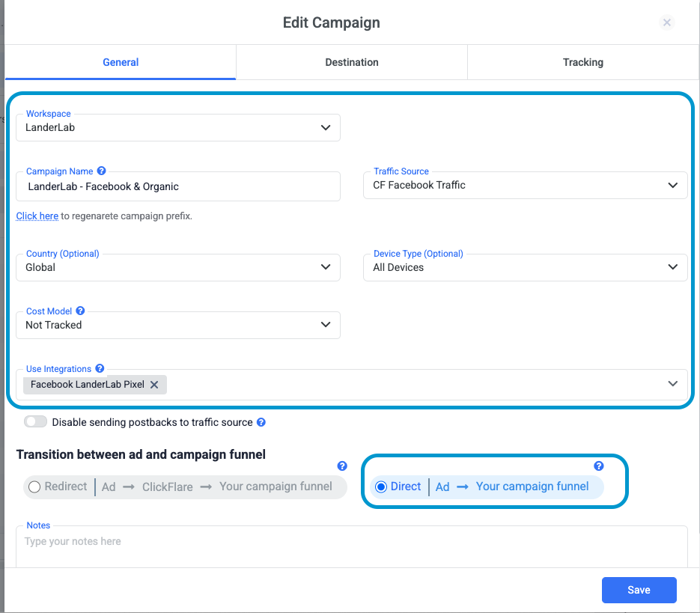Open help for Use Integrations field
700x613 pixels.
coord(100,368)
